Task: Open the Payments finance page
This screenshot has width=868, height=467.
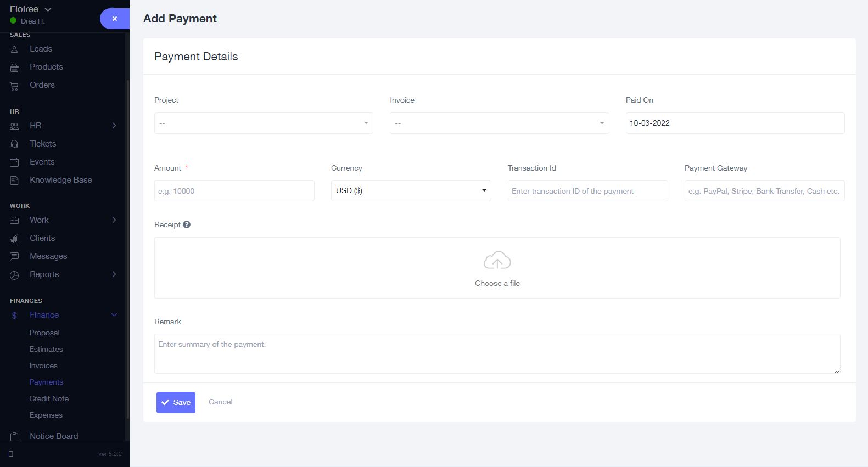Action: [x=46, y=382]
